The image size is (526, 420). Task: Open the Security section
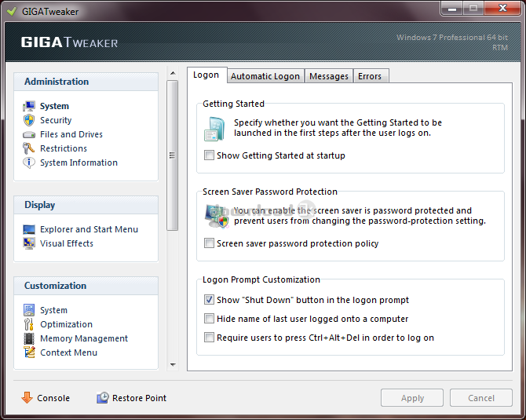[56, 120]
